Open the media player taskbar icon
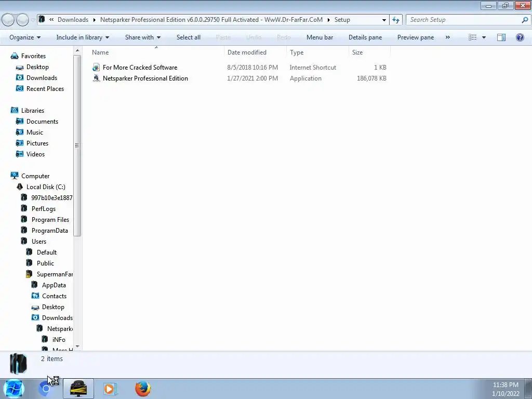This screenshot has height=399, width=532. [x=110, y=389]
